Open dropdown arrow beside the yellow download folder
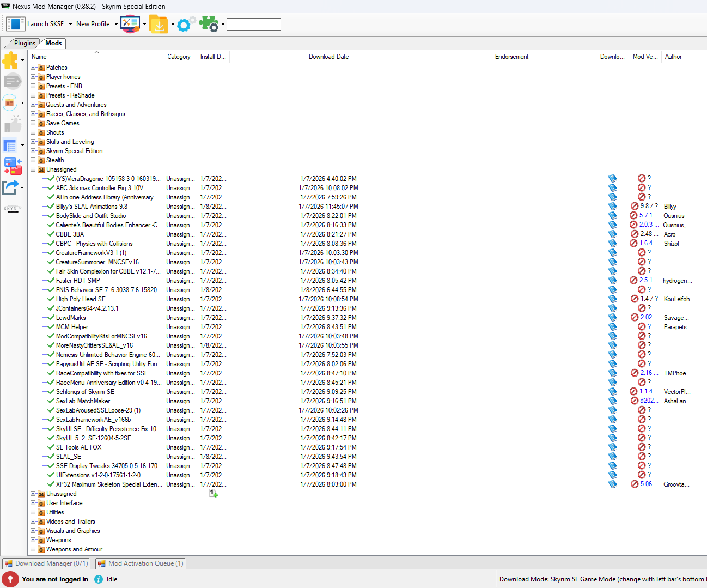Viewport: 707px width, 588px height. tap(173, 25)
